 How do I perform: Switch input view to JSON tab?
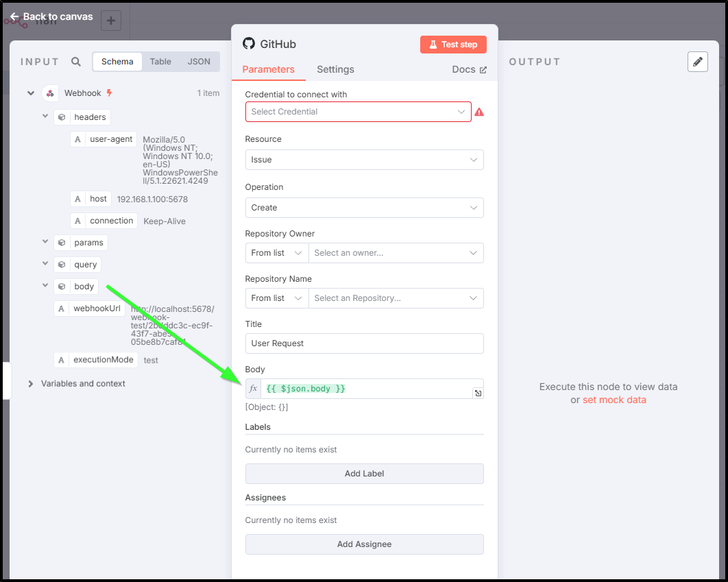(199, 61)
